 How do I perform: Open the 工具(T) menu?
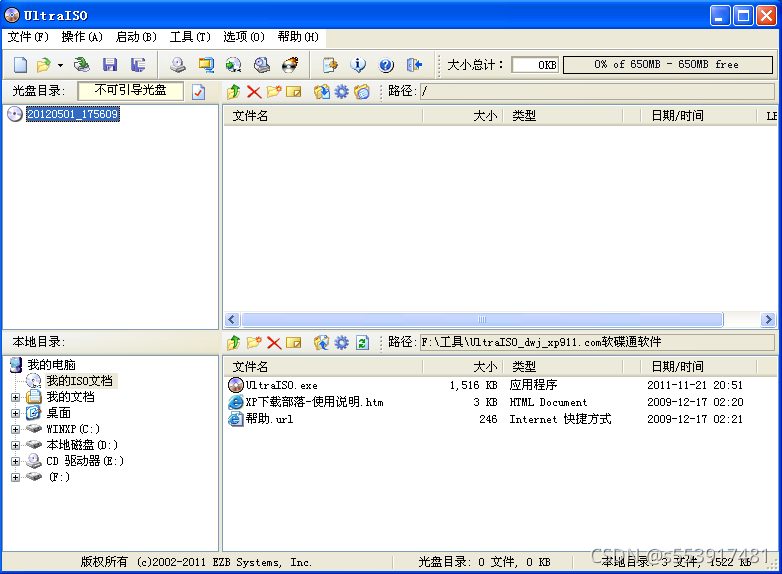pos(190,37)
